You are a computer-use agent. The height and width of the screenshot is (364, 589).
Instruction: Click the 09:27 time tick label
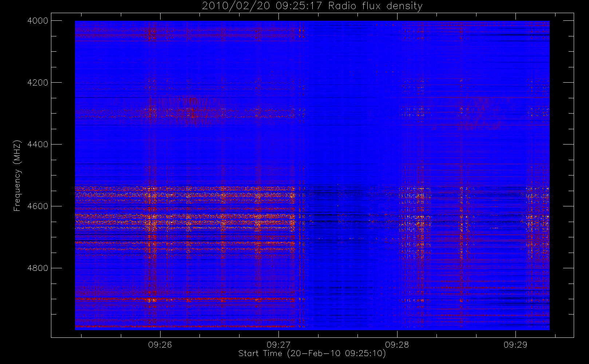coord(278,345)
